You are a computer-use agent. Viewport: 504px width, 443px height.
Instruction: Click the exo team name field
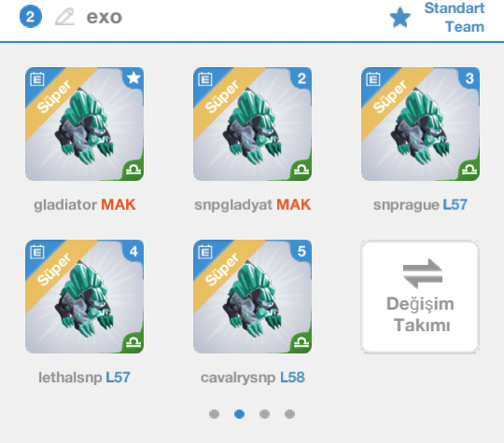pyautogui.click(x=105, y=17)
